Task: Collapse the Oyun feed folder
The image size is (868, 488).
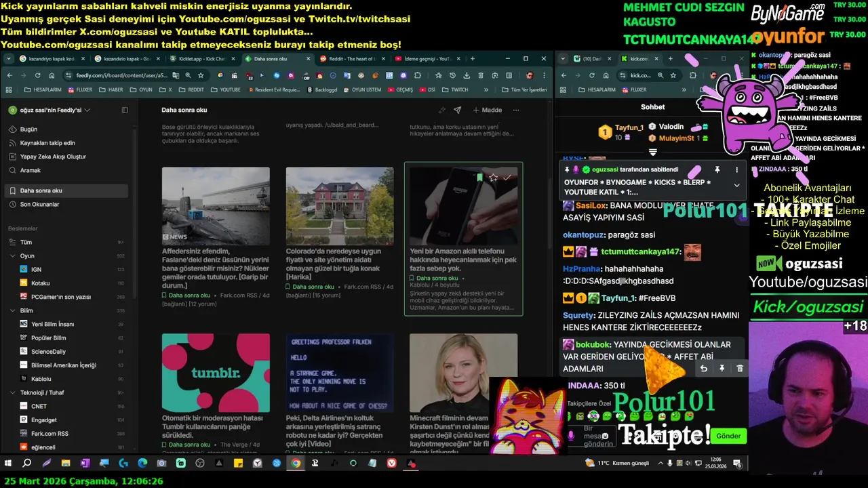Action: [13, 256]
